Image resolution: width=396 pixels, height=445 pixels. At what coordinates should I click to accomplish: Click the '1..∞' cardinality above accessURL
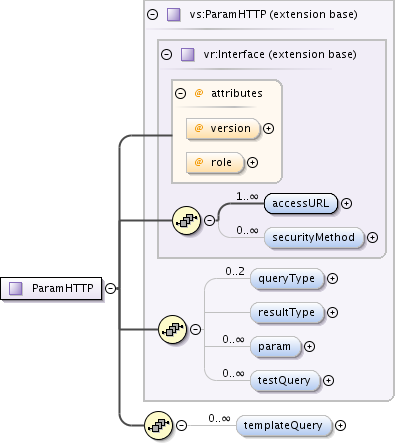247,196
